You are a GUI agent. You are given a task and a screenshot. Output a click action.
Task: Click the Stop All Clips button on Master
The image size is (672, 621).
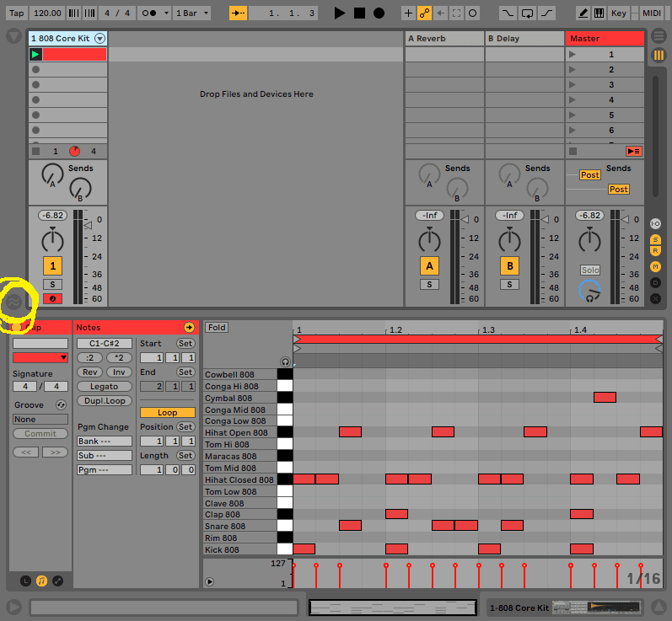point(573,151)
